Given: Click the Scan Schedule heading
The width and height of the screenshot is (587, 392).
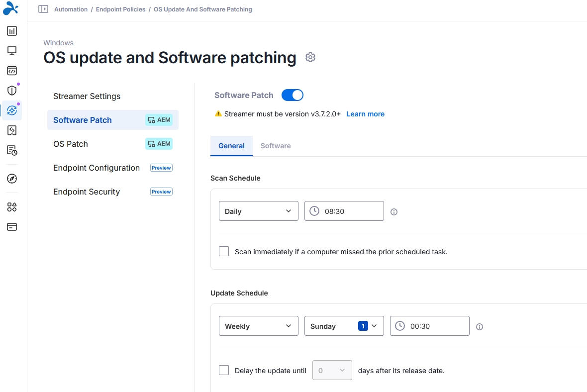Looking at the screenshot, I should coord(235,178).
